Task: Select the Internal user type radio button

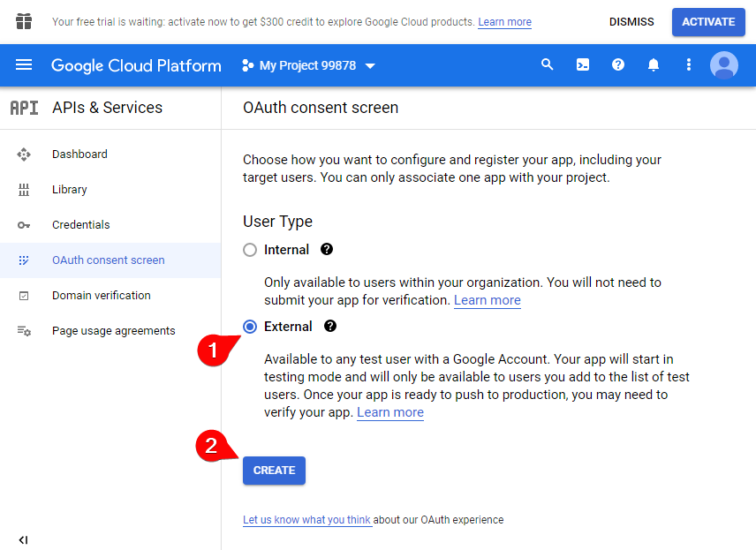Action: (249, 250)
